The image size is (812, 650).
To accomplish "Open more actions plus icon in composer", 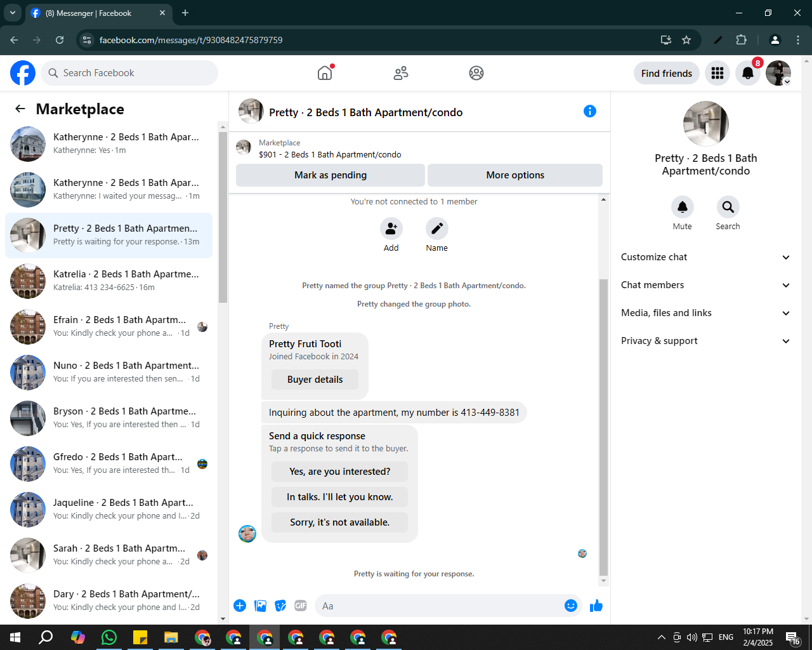I will pyautogui.click(x=240, y=606).
